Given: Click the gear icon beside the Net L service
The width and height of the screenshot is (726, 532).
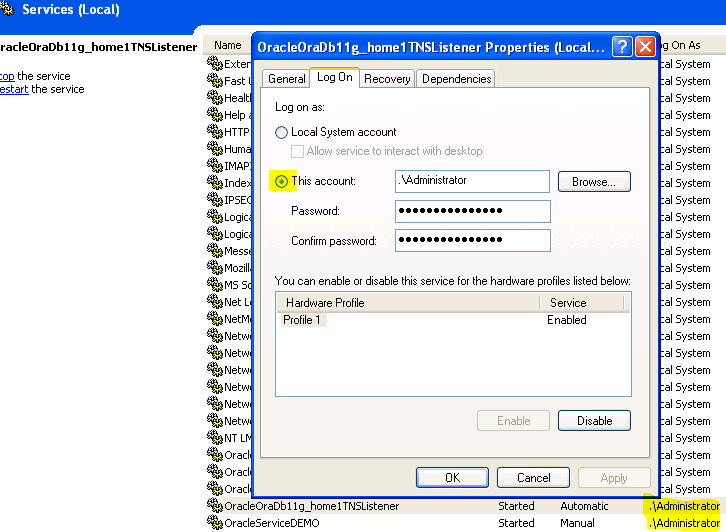Looking at the screenshot, I should [x=215, y=301].
